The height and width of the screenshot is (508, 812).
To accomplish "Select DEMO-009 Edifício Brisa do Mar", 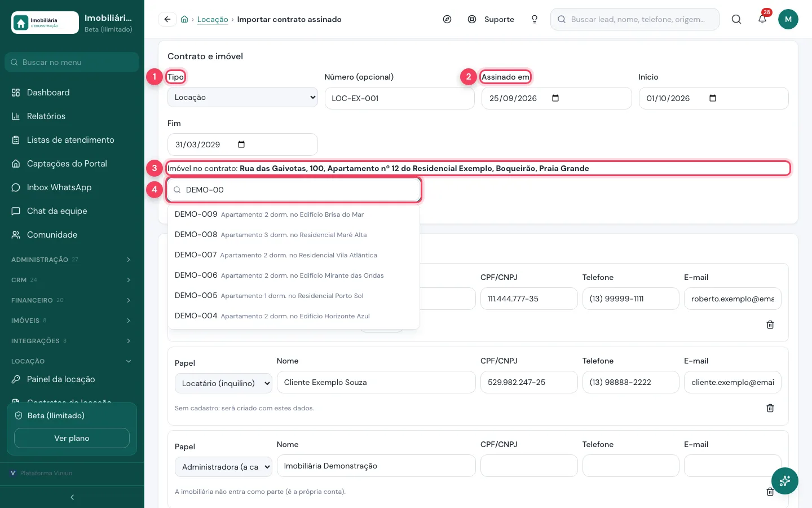I will 294,214.
